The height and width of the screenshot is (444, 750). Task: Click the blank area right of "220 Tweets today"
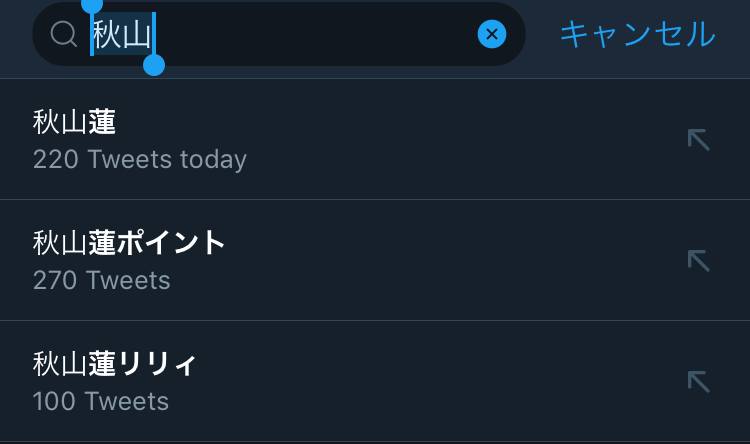point(450,159)
